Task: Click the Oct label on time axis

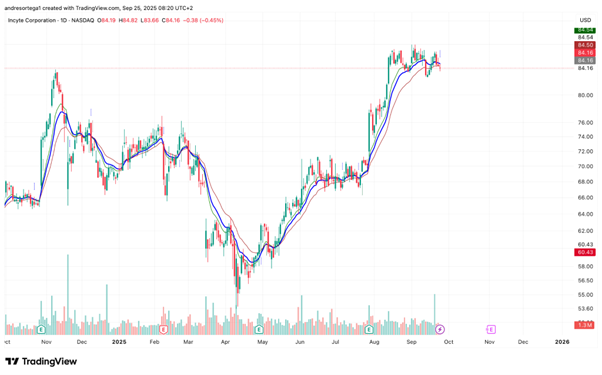Action: (448, 342)
